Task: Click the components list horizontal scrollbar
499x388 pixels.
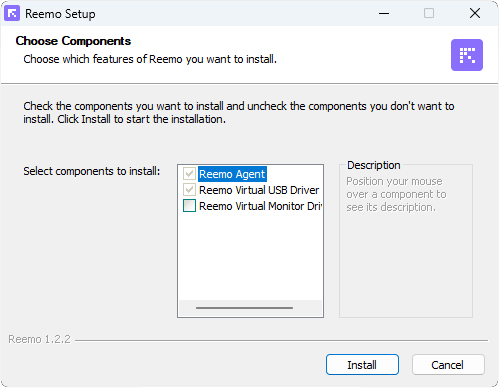Action: coord(245,308)
